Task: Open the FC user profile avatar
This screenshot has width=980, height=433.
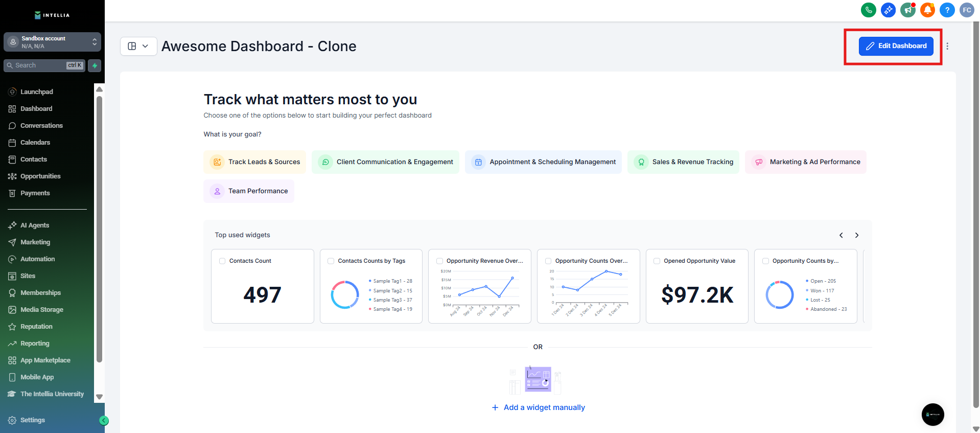Action: point(967,10)
